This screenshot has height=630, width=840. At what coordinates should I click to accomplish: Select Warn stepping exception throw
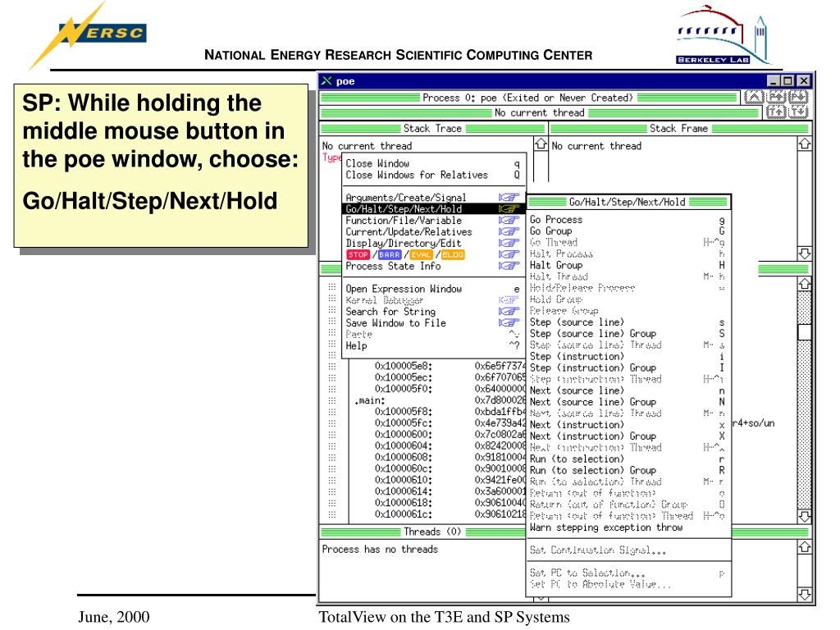pyautogui.click(x=628, y=527)
